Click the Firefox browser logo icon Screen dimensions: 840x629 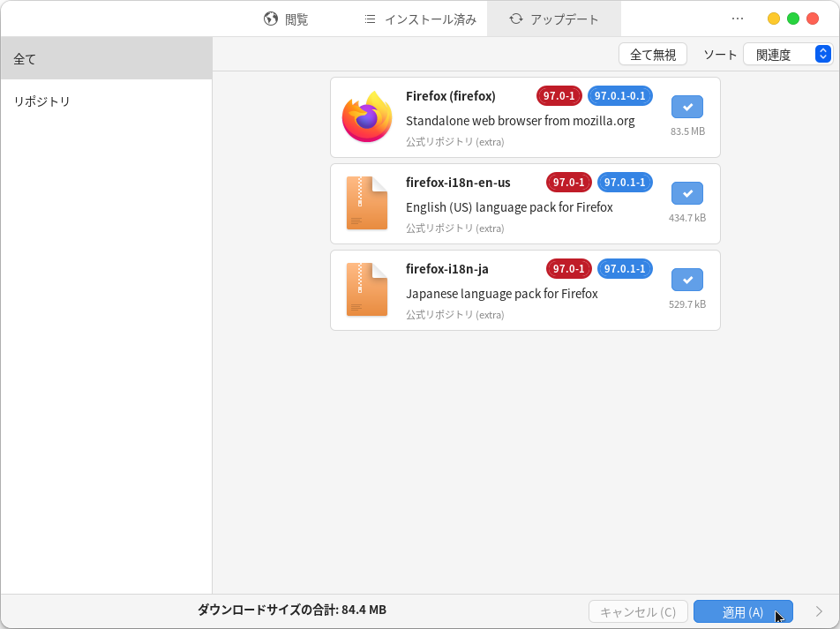pos(367,117)
